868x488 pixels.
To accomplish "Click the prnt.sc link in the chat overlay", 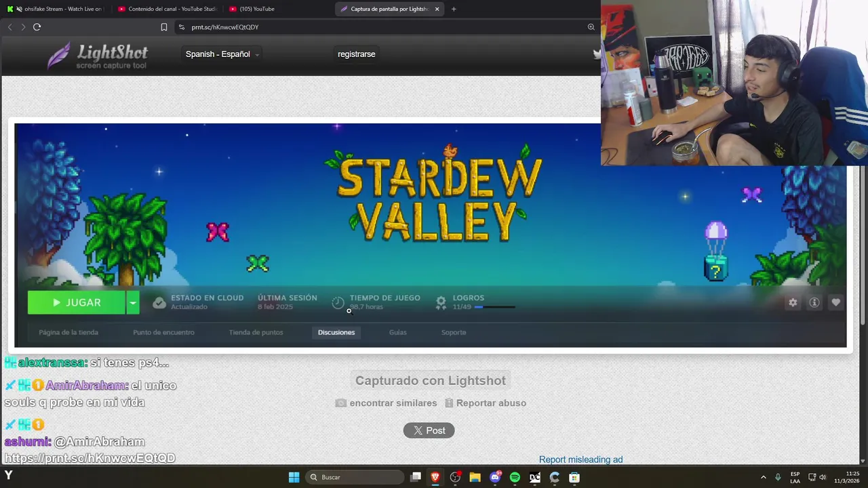I will point(90,458).
